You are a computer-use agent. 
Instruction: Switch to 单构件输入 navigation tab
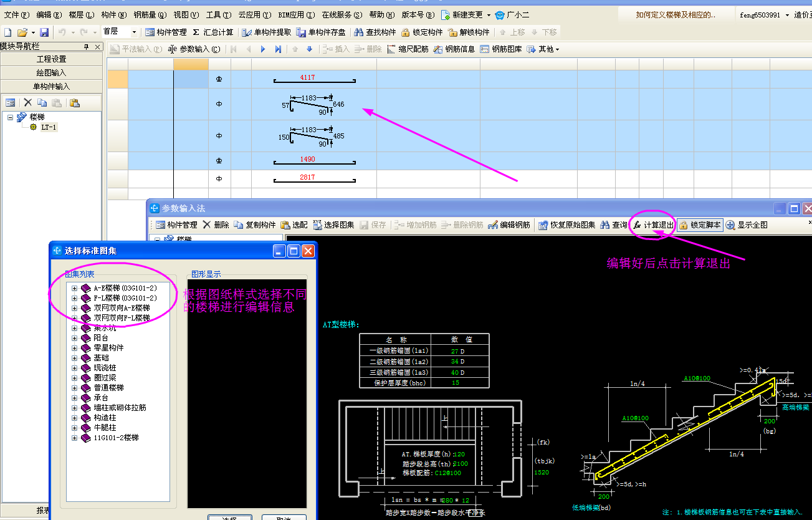51,87
